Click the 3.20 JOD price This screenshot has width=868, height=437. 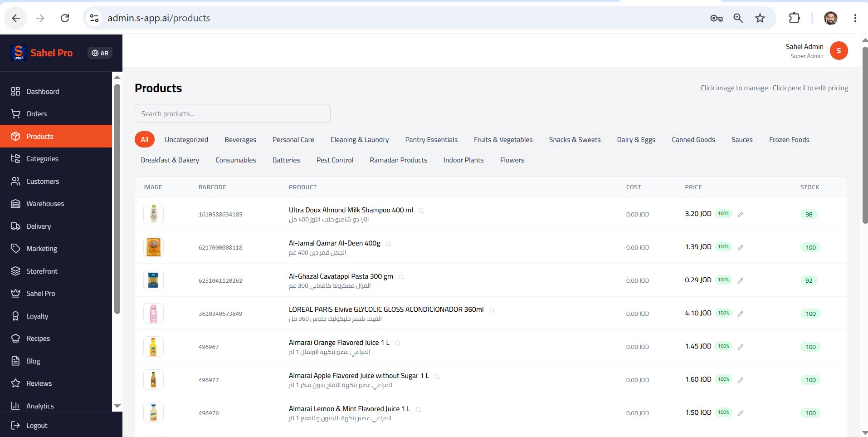point(698,214)
